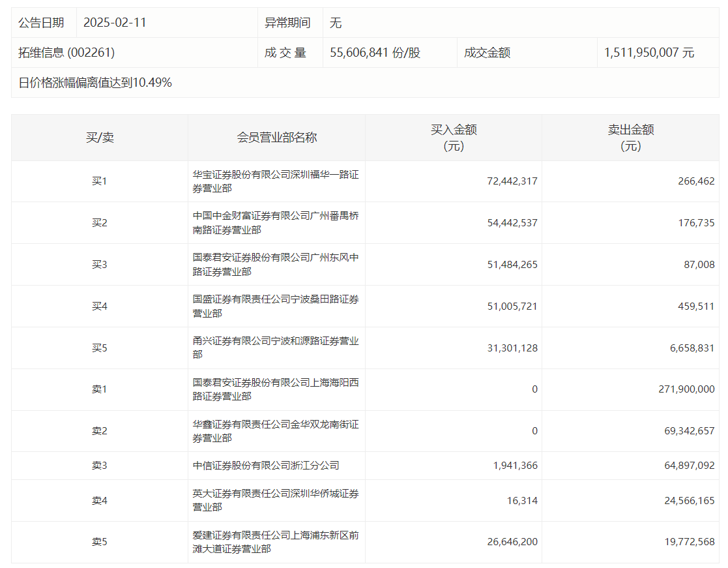Click buy amount 1,941,366

tap(516, 466)
